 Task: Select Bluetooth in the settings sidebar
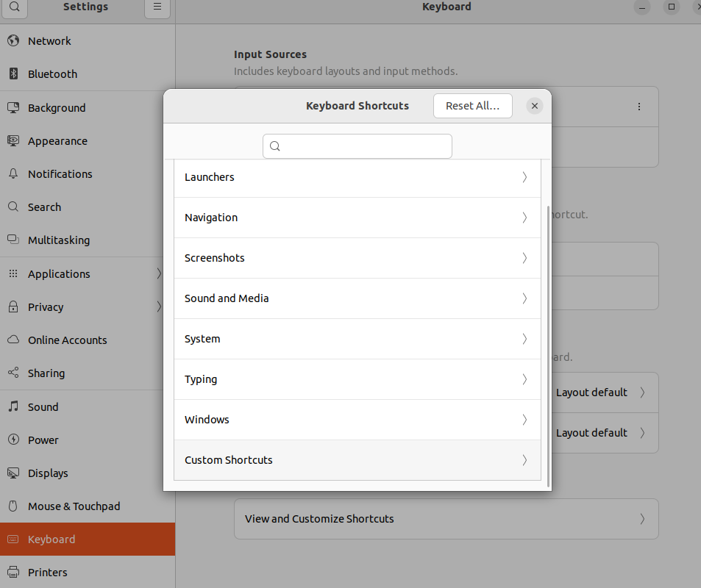[x=88, y=73]
